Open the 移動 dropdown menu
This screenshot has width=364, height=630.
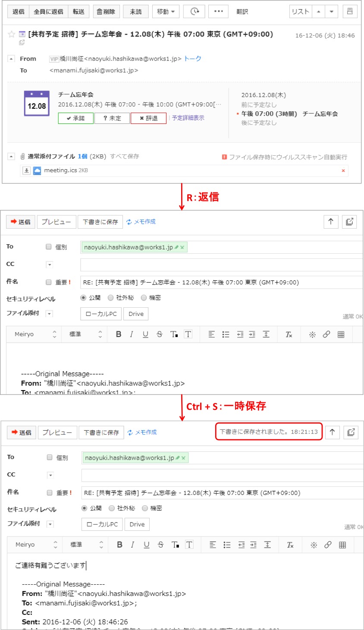coord(166,12)
